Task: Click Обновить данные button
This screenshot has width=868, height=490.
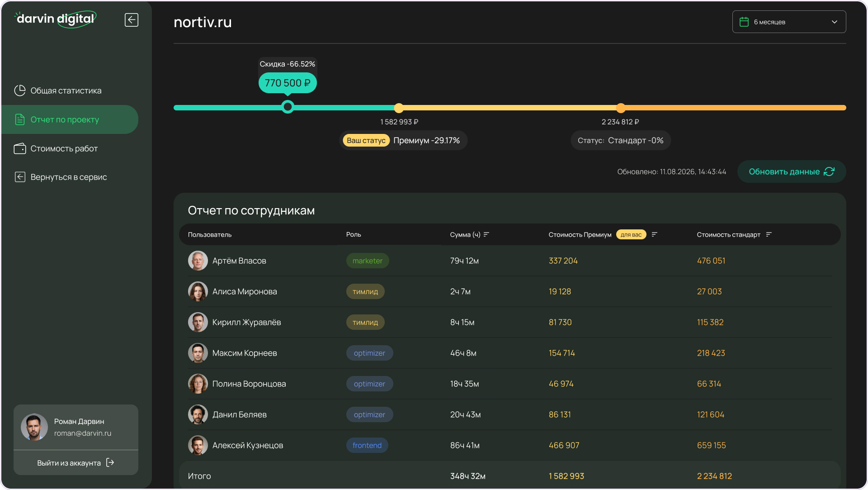Action: [x=791, y=171]
